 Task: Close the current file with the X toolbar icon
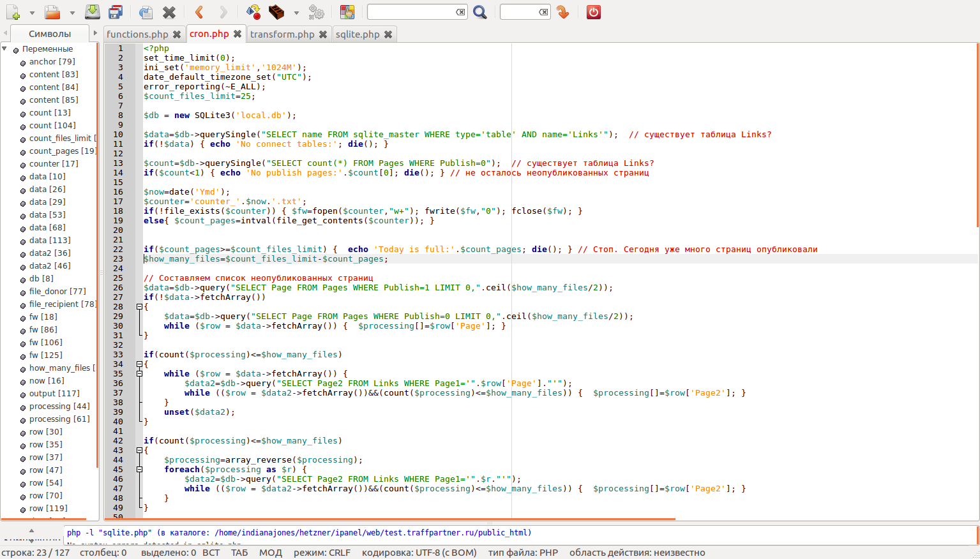169,12
